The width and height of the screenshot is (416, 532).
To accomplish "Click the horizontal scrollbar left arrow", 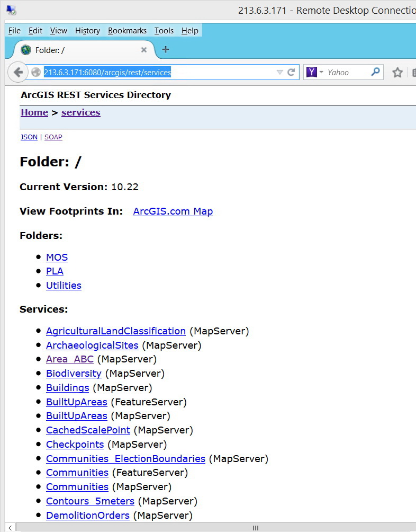I will point(10,528).
